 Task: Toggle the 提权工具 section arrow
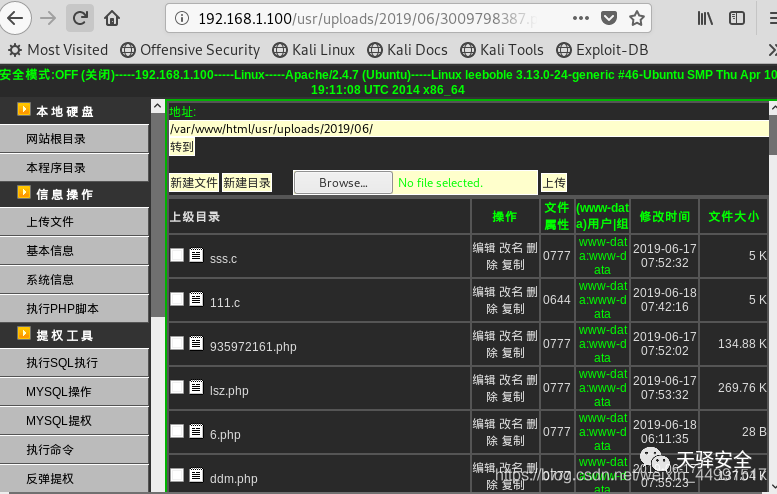pyautogui.click(x=24, y=333)
